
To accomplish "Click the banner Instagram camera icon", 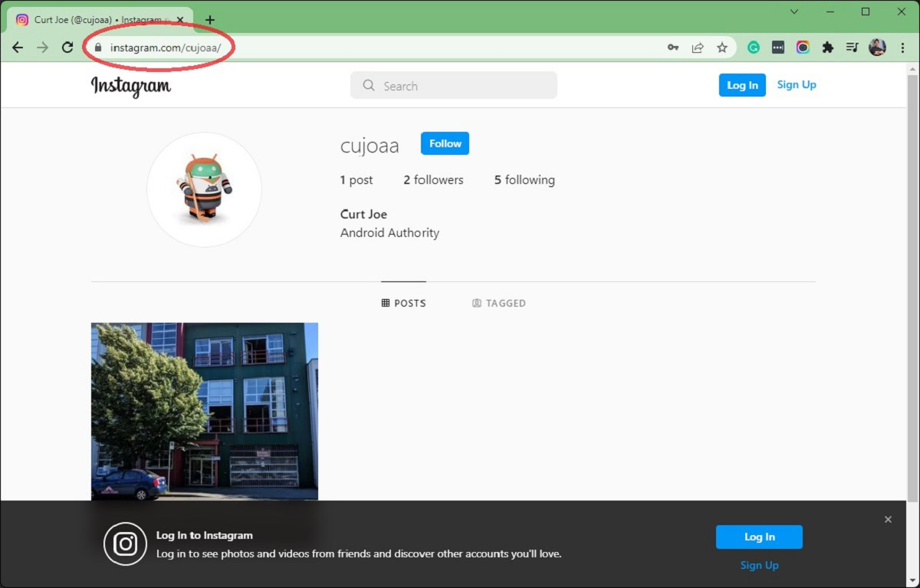I will pos(125,544).
